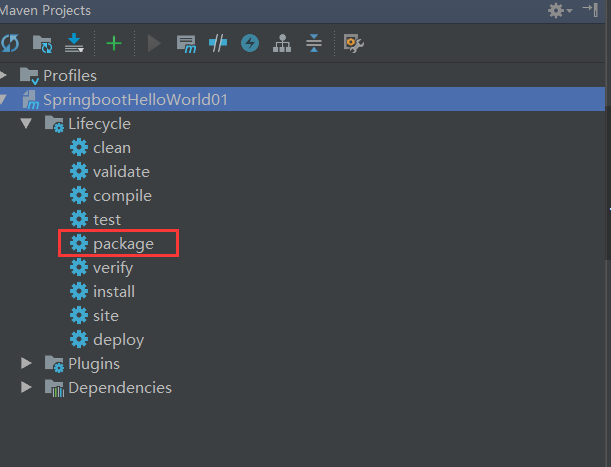The image size is (611, 467).
Task: Expand the Dependencies folder arrow
Action: [26, 387]
